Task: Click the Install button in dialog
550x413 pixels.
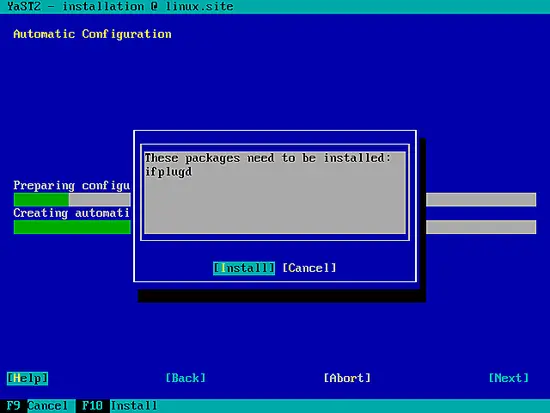Action: [244, 268]
